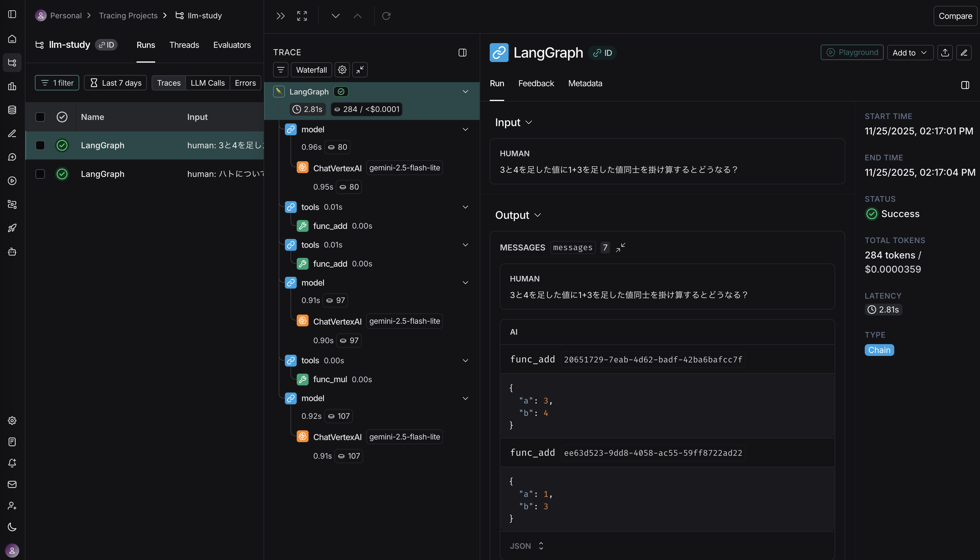Screen dimensions: 980x560
Task: Check the first LangGraph run checkbox
Action: [40, 145]
